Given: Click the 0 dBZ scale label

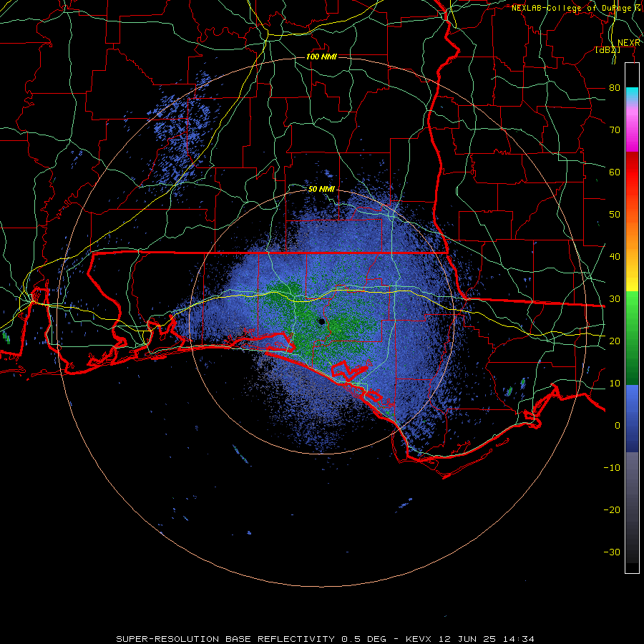Looking at the screenshot, I should click(618, 426).
